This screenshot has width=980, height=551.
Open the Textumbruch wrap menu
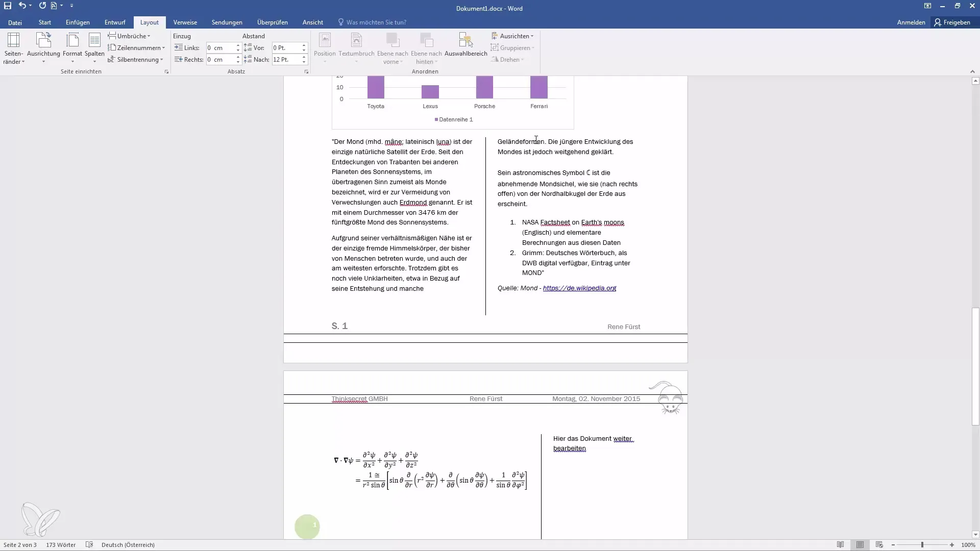click(x=356, y=49)
